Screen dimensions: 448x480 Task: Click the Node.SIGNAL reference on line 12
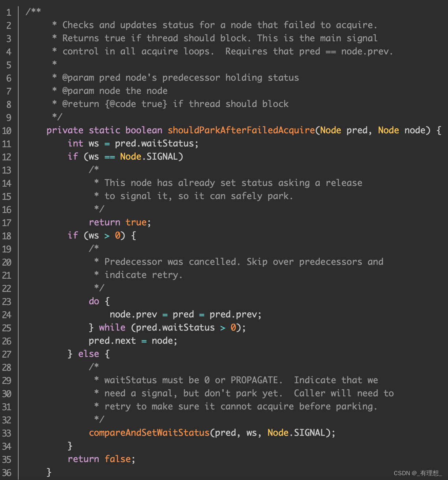point(151,156)
